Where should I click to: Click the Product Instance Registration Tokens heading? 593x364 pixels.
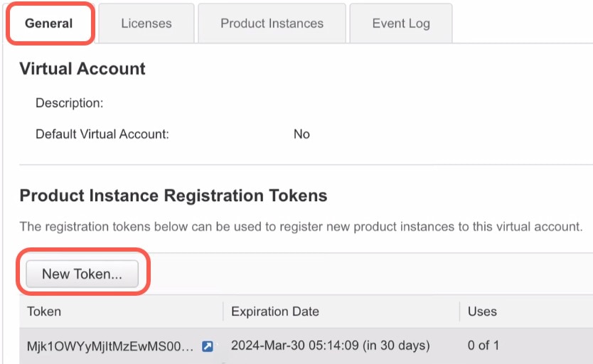(x=173, y=196)
